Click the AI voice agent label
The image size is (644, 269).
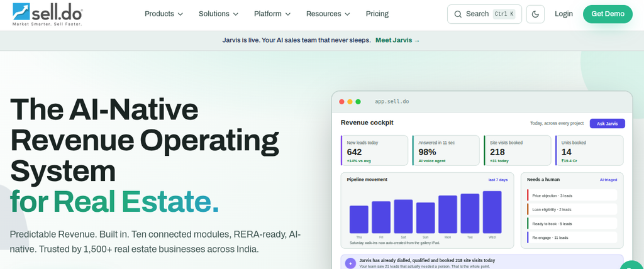tap(432, 161)
